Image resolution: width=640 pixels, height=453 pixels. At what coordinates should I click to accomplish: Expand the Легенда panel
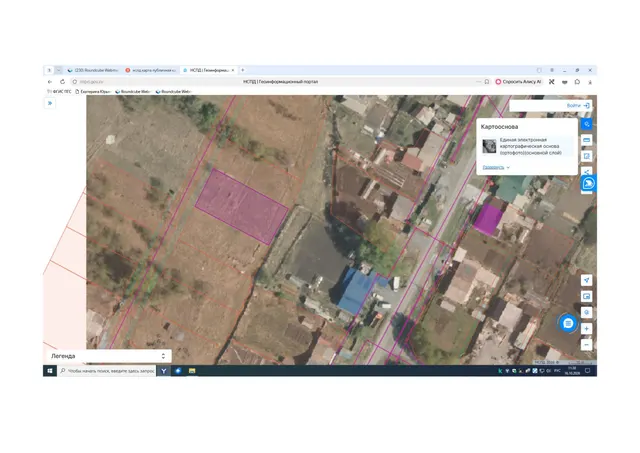click(108, 356)
